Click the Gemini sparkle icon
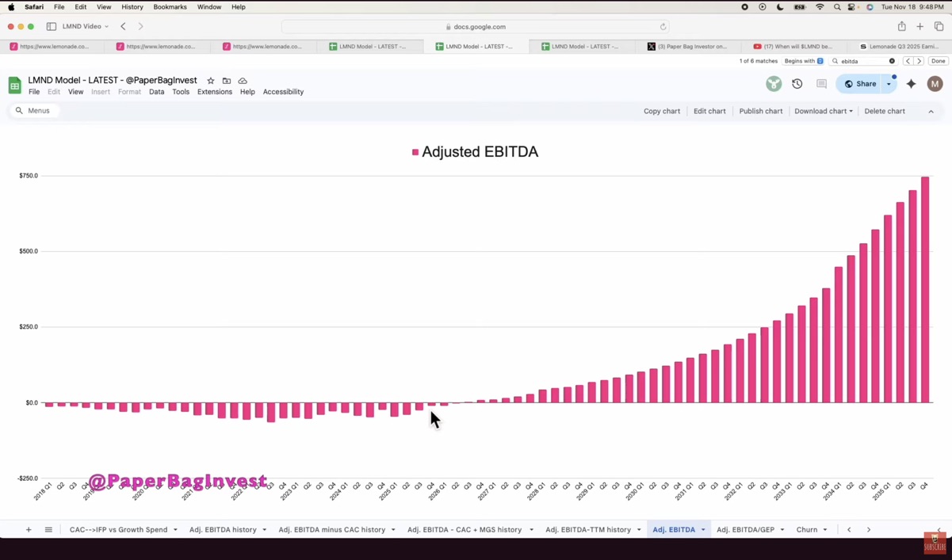 point(911,84)
